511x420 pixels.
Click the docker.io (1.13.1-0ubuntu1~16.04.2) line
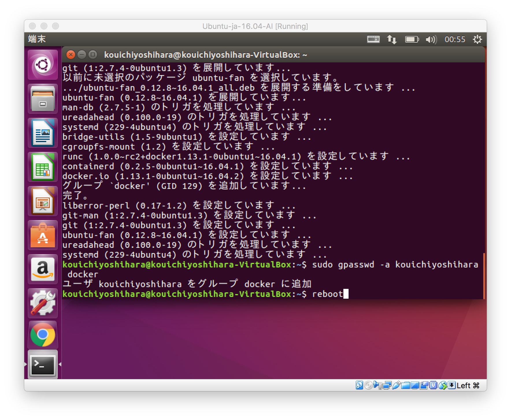click(208, 176)
